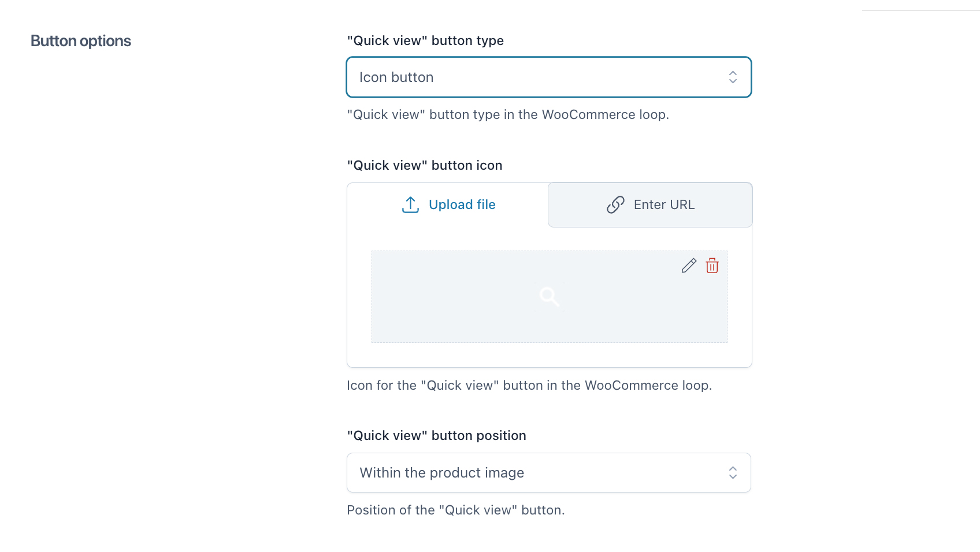Click the Button options section heading

[81, 42]
